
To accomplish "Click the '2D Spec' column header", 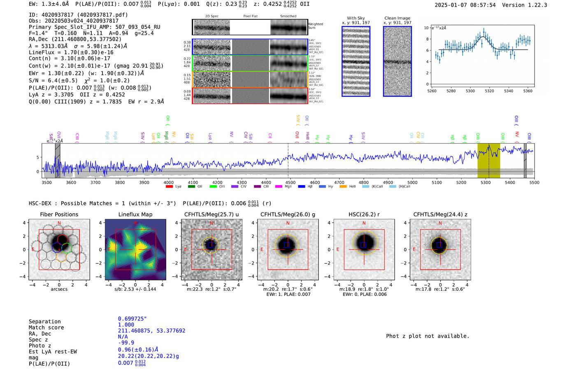I will tap(212, 16).
